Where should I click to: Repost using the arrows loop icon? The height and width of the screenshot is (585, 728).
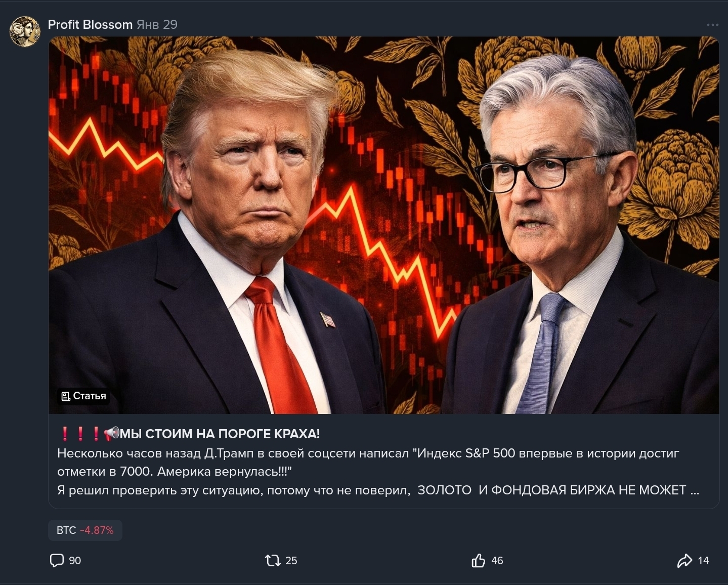point(273,560)
